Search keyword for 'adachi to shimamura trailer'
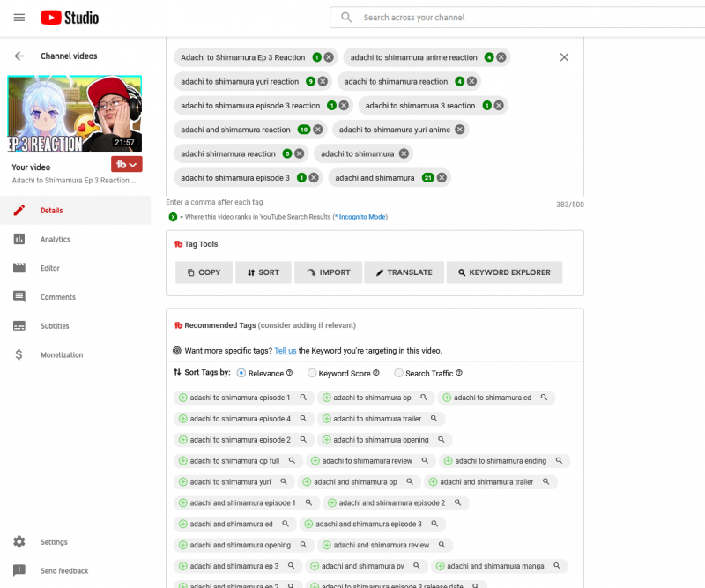705x588 pixels. (435, 419)
